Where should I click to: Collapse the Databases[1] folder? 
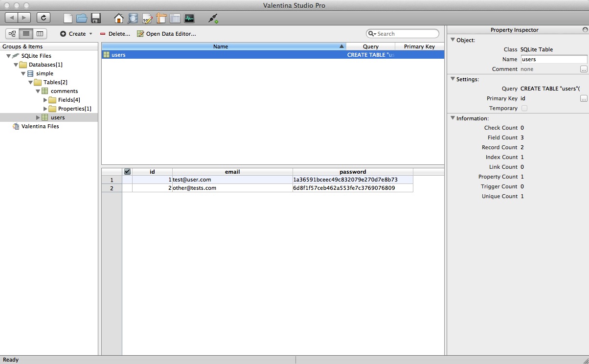tap(16, 65)
